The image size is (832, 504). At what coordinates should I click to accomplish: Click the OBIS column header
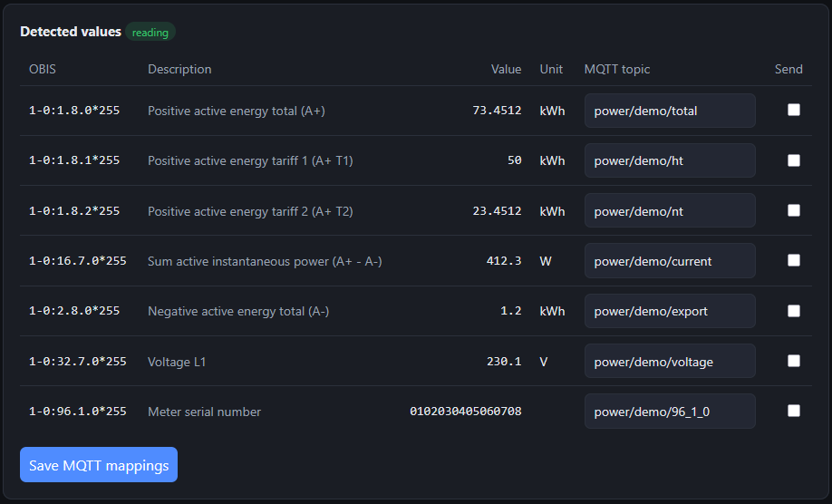click(x=43, y=69)
